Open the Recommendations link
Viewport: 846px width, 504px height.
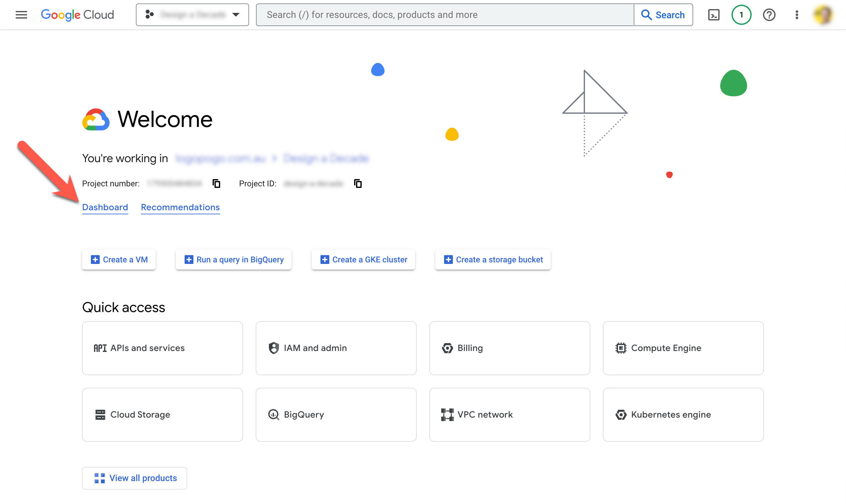[181, 207]
